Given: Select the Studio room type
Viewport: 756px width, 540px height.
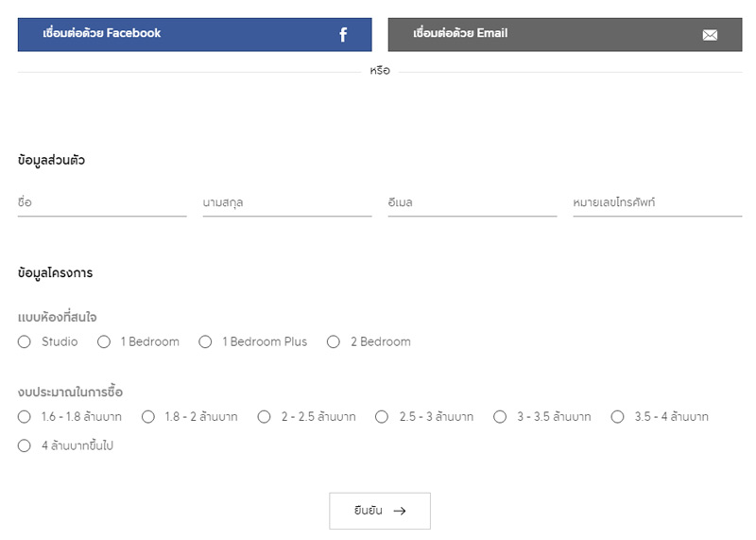Looking at the screenshot, I should pos(25,342).
